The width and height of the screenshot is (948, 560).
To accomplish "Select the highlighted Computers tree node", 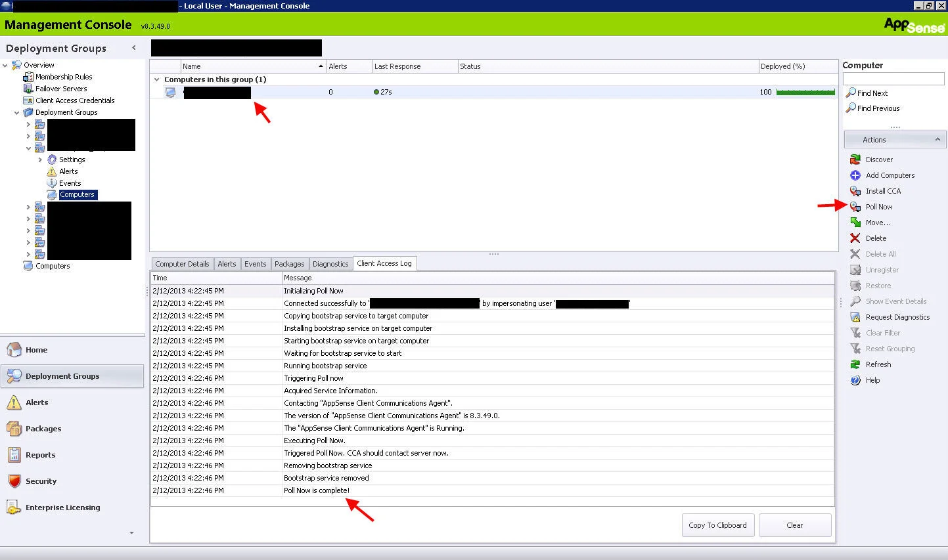I will (78, 195).
